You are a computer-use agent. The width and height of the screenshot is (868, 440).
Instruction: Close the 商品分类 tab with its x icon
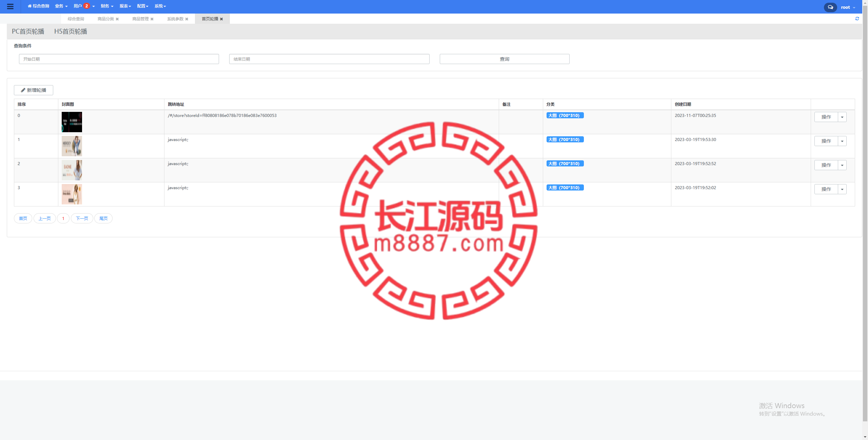(117, 19)
